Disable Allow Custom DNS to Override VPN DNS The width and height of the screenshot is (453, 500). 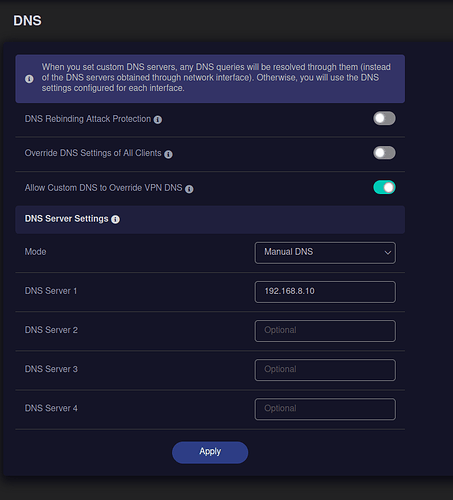pos(384,187)
